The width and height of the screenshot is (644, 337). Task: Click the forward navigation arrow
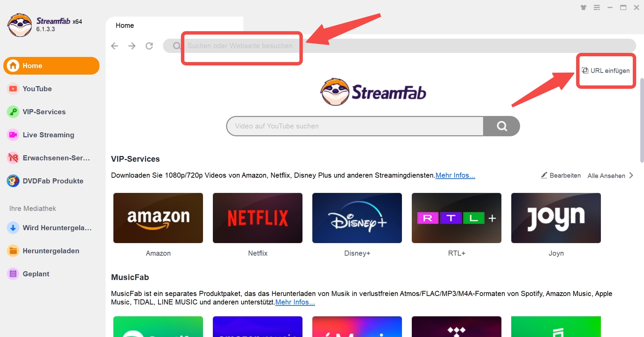(x=132, y=46)
